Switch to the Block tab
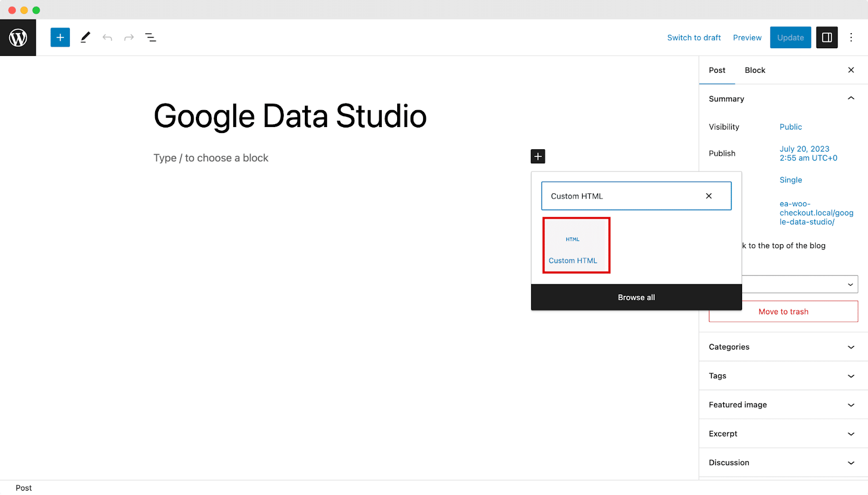This screenshot has height=495, width=868. click(755, 70)
